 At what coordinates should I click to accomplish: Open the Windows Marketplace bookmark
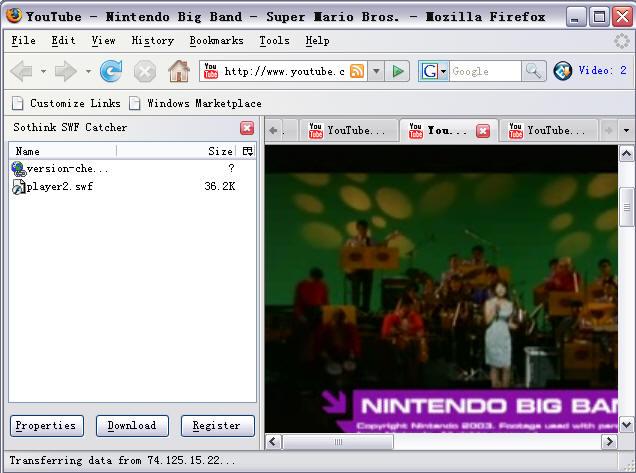(x=196, y=103)
